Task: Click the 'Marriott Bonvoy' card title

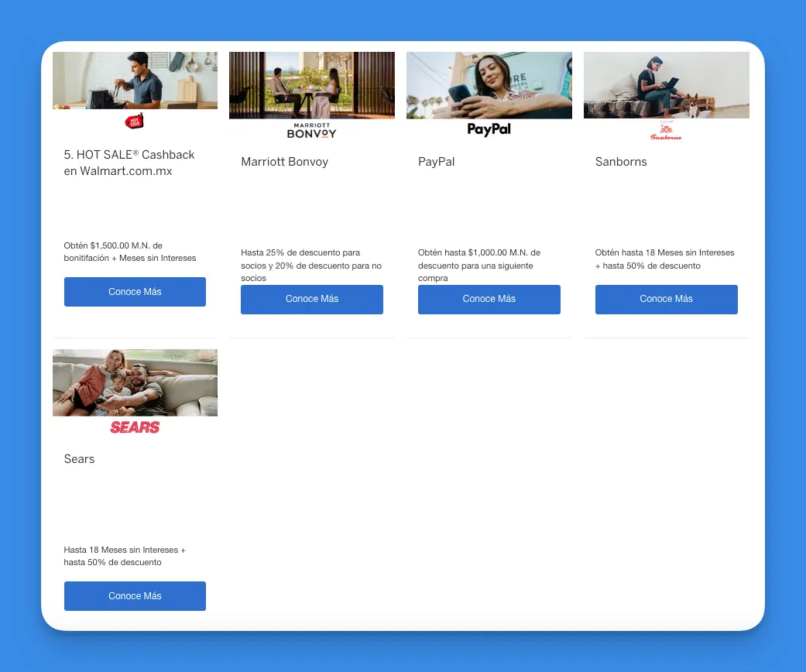Action: coord(284,162)
